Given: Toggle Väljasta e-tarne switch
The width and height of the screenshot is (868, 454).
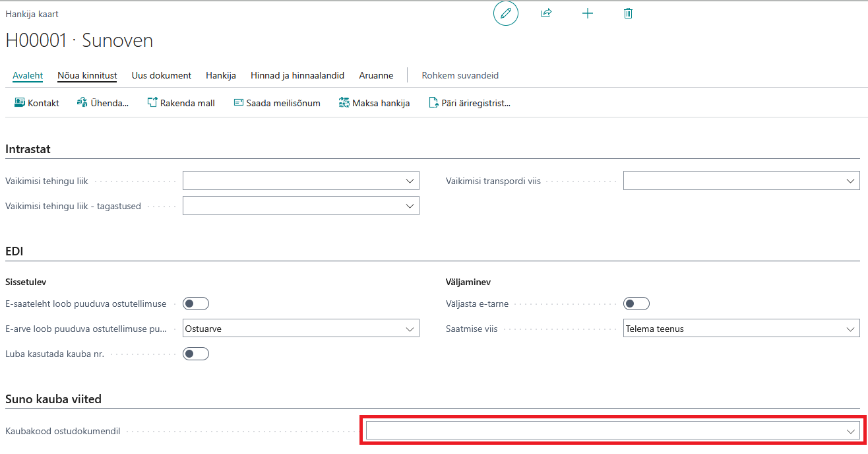Looking at the screenshot, I should (636, 304).
